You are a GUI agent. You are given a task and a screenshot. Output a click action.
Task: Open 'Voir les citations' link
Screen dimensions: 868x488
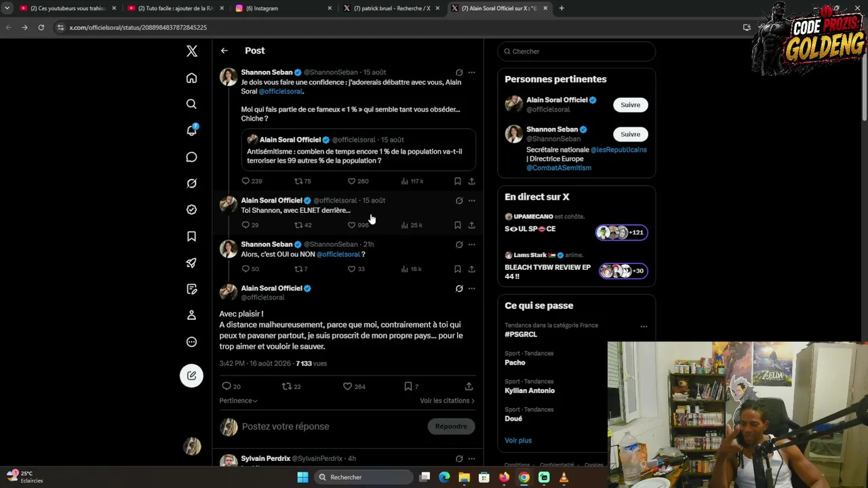click(x=447, y=401)
